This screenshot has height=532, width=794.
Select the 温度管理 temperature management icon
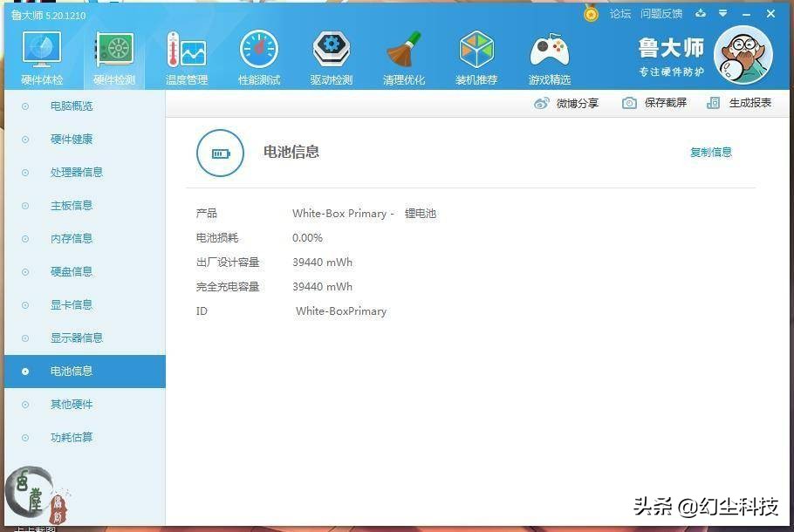point(186,55)
